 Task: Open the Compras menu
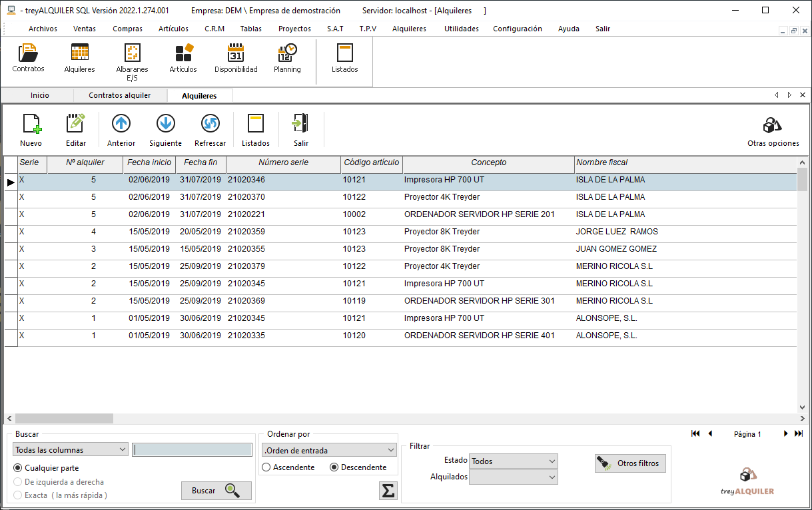pos(127,29)
